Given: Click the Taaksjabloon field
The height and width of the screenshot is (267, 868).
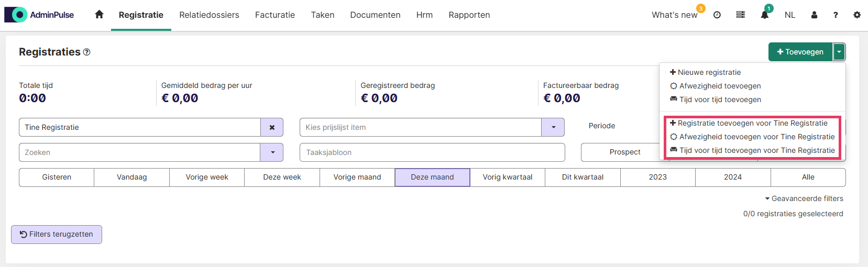Looking at the screenshot, I should (x=432, y=152).
